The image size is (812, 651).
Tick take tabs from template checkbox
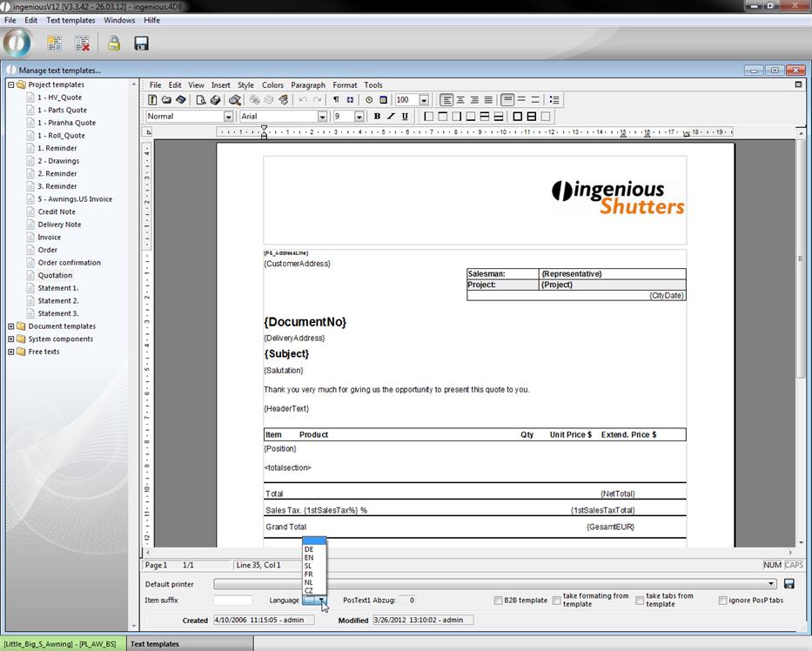640,601
